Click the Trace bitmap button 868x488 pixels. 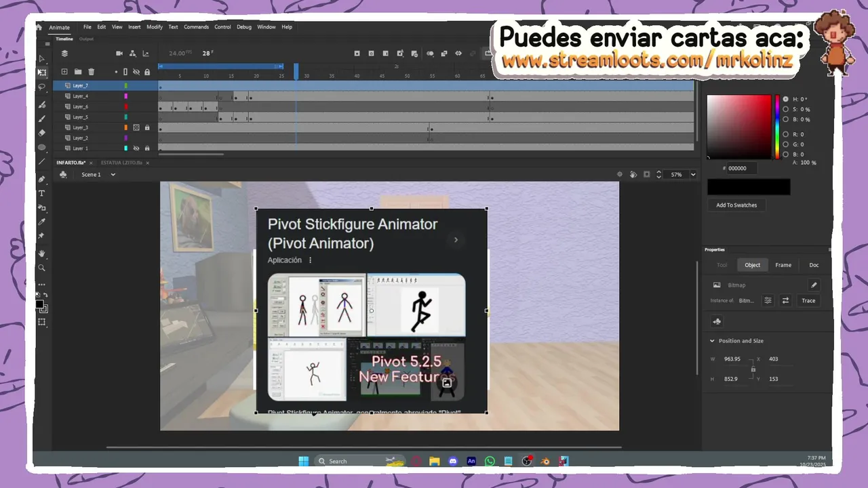pyautogui.click(x=808, y=300)
